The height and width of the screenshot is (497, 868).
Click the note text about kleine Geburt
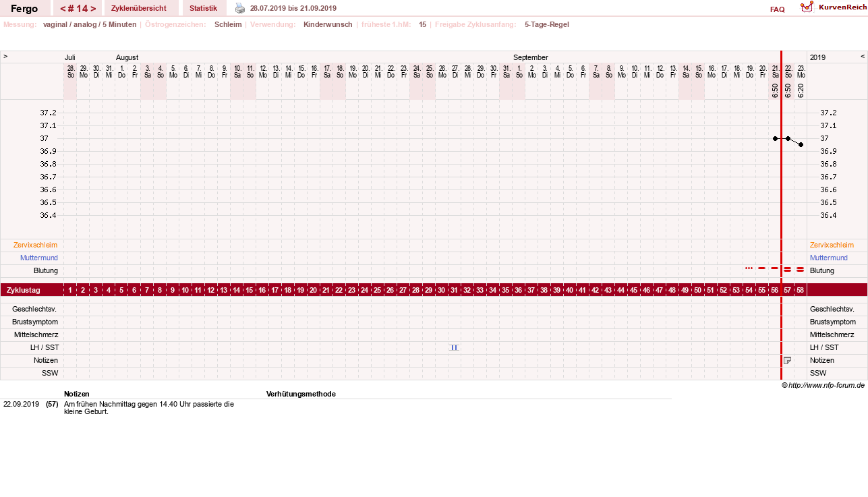[149, 407]
